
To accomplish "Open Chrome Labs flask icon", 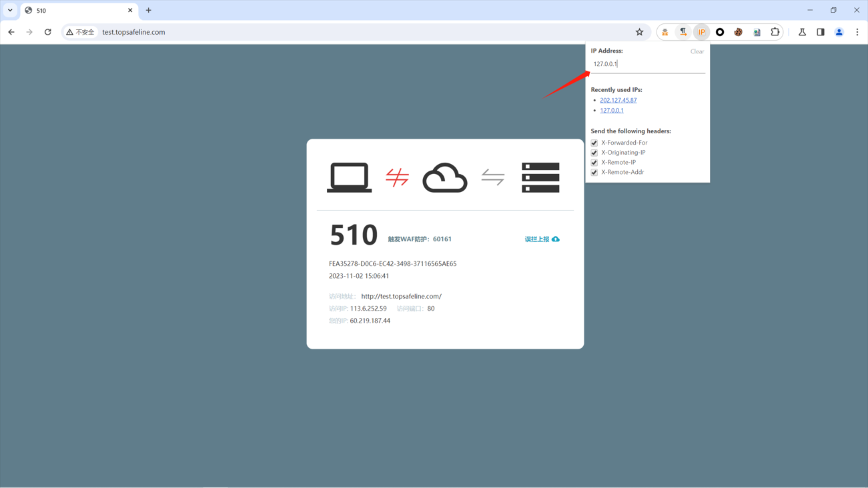I will coord(802,32).
